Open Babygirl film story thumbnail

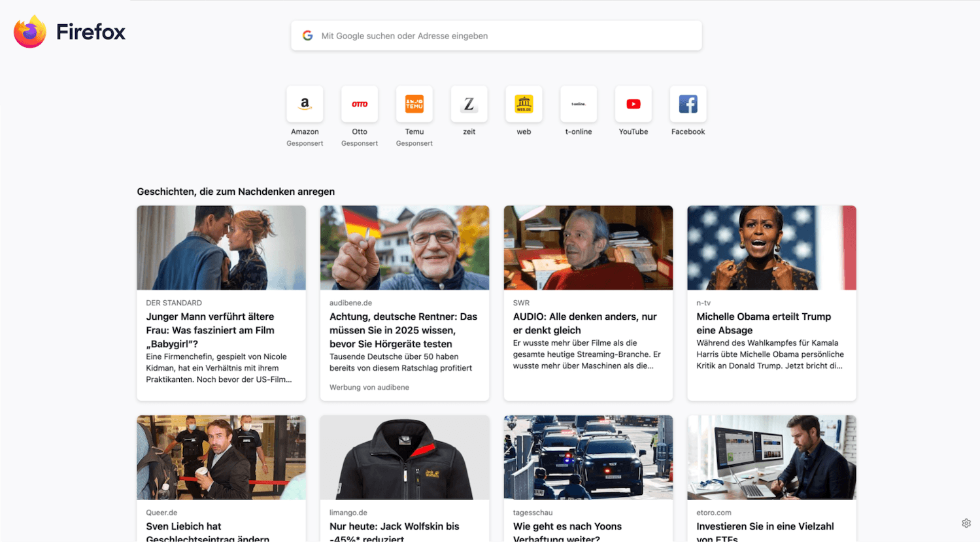[221, 248]
